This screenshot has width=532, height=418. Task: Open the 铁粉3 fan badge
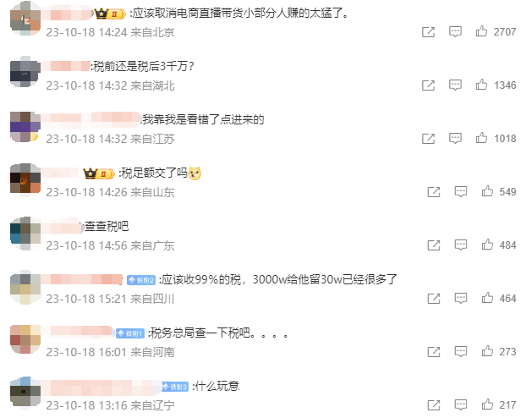[x=175, y=387]
